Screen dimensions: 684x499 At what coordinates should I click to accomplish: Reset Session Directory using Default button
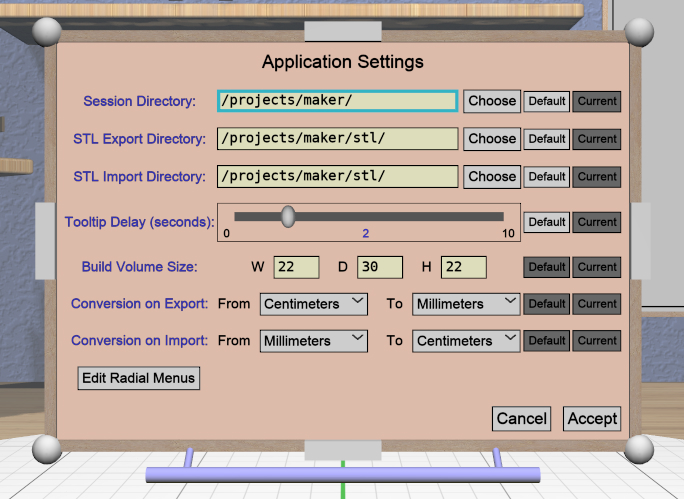(547, 101)
